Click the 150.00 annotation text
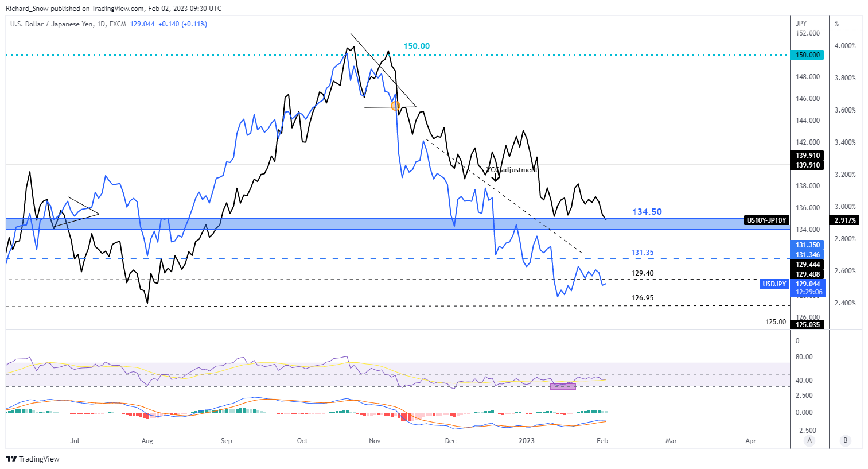Image resolution: width=868 pixels, height=469 pixels. tap(417, 46)
